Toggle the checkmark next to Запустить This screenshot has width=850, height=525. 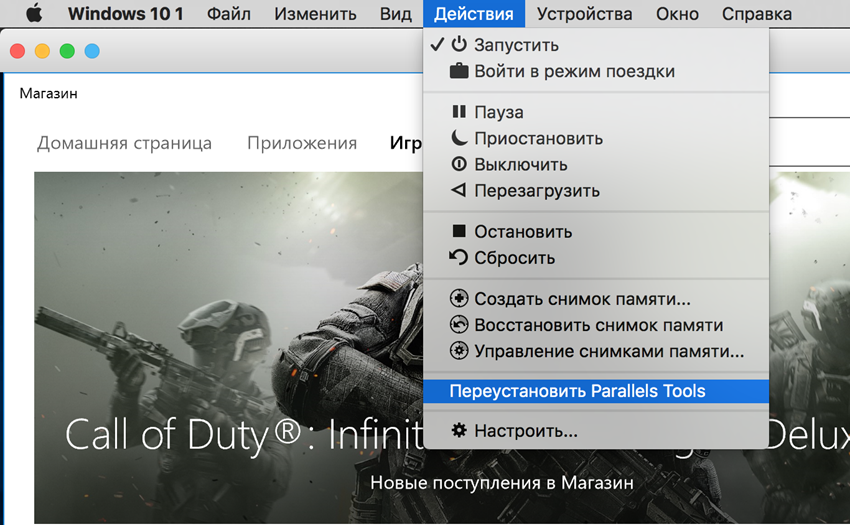(435, 45)
